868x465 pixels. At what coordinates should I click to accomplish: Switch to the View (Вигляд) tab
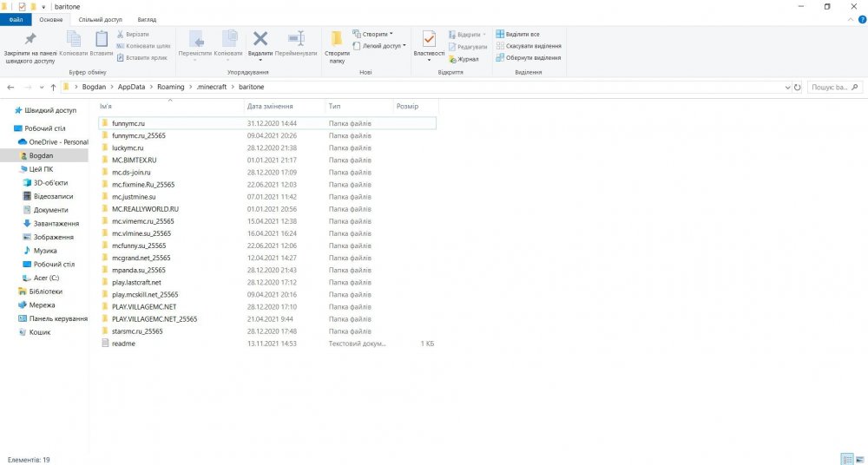147,19
